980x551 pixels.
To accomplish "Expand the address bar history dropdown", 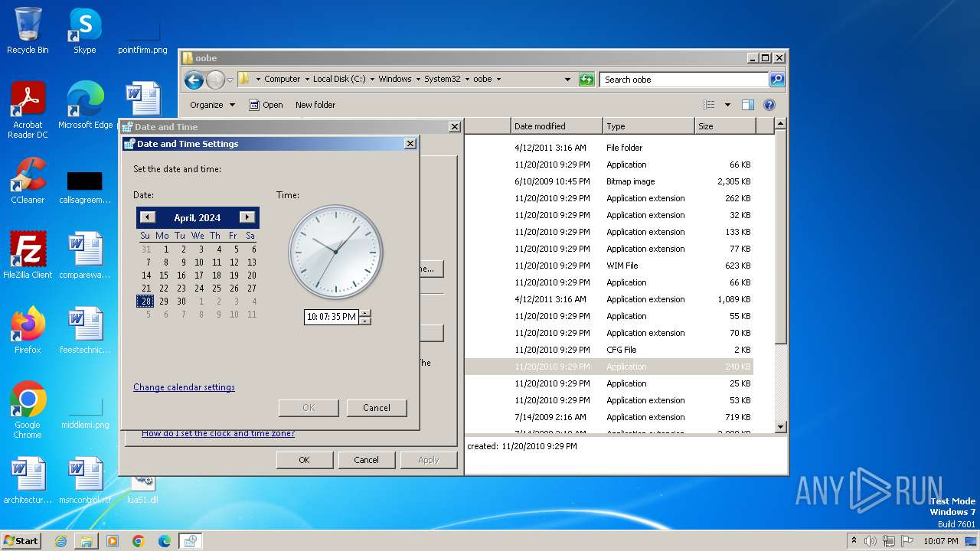I will pyautogui.click(x=567, y=79).
